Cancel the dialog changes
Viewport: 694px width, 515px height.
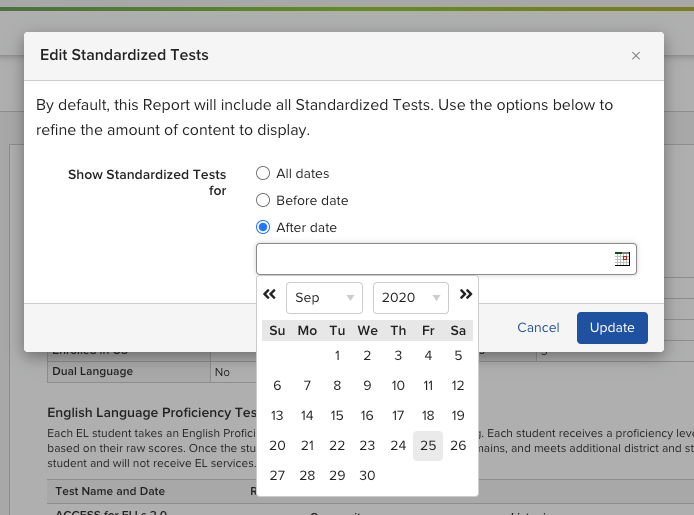point(538,327)
